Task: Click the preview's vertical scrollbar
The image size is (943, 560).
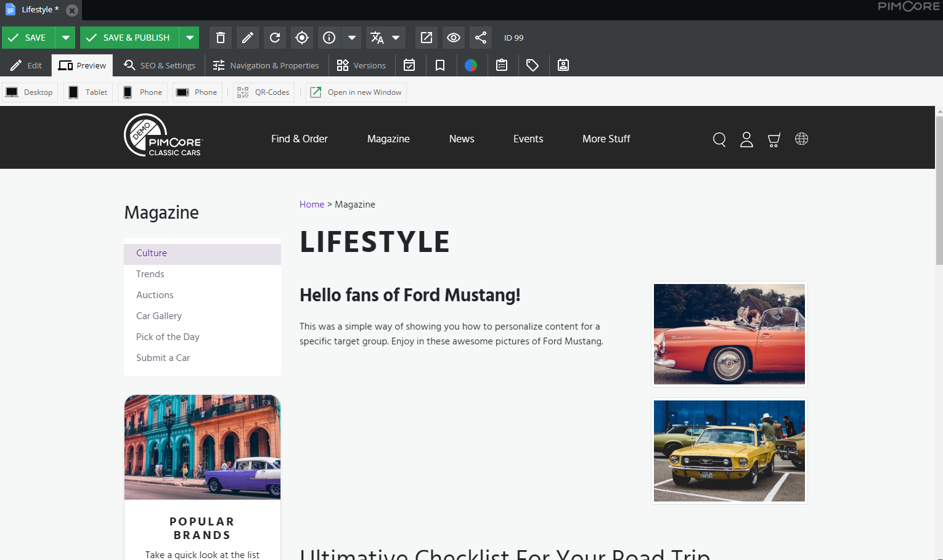Action: coord(939,191)
